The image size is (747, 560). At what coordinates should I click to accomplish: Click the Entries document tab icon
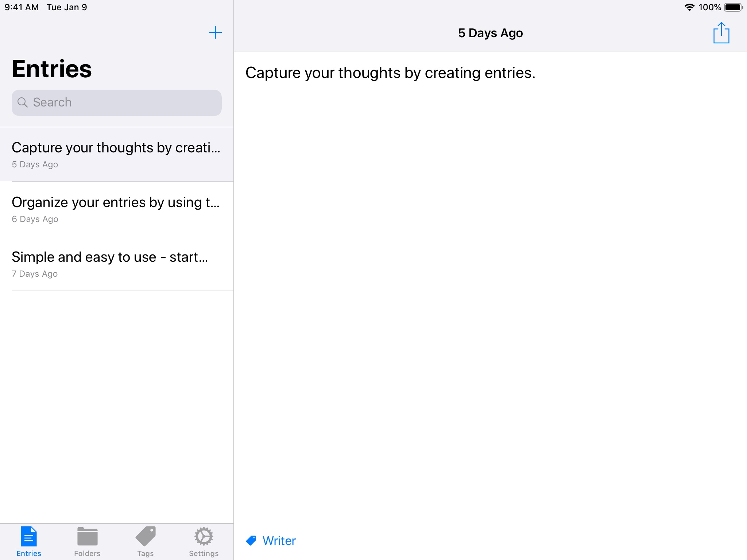pos(29,536)
